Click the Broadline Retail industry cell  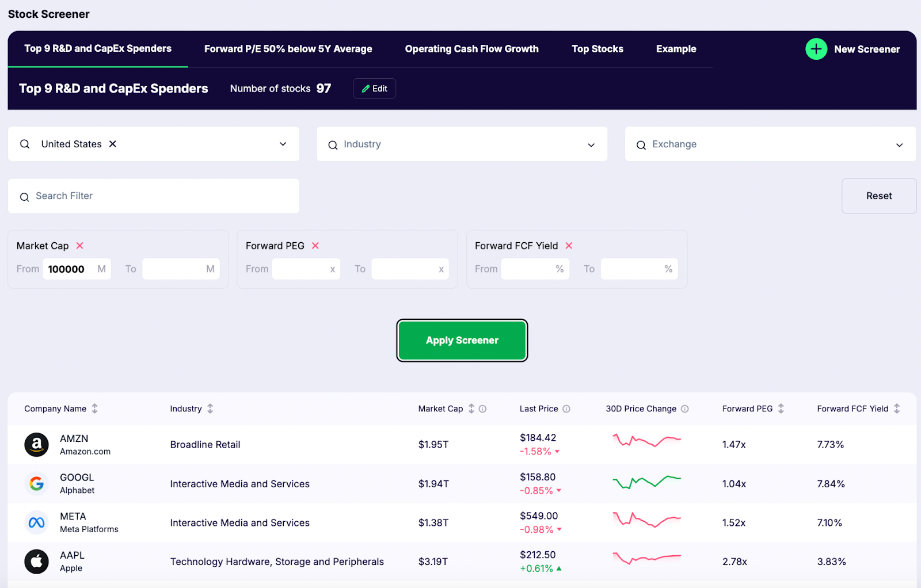pos(205,445)
